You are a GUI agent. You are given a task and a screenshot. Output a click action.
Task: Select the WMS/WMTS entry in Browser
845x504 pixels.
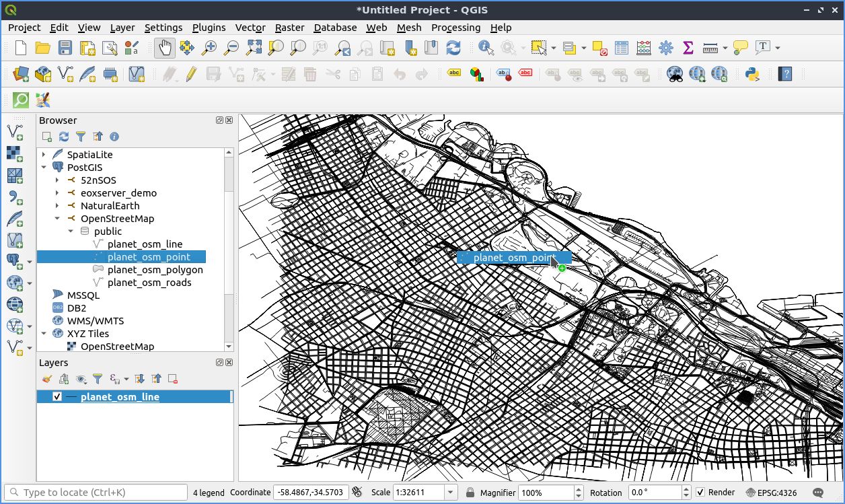click(96, 321)
